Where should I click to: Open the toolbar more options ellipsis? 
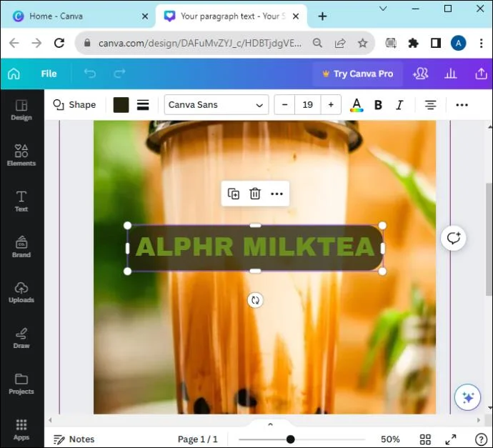tap(462, 105)
